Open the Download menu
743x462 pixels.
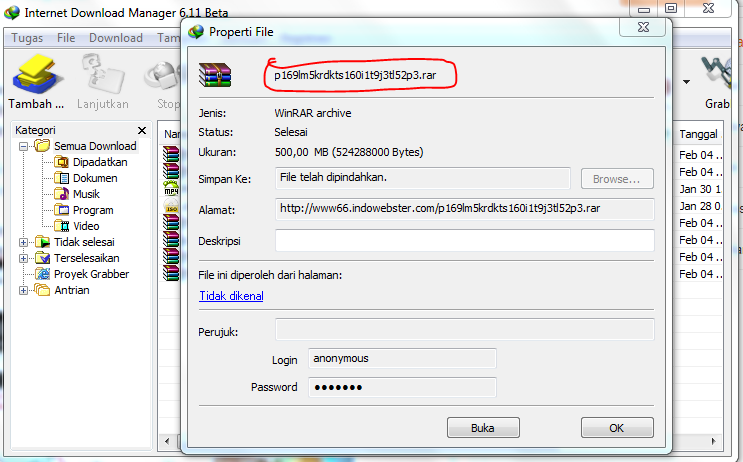click(116, 38)
